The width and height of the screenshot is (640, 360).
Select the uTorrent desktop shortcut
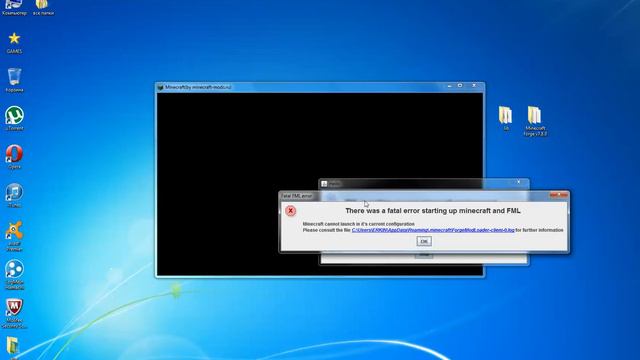coord(14,118)
